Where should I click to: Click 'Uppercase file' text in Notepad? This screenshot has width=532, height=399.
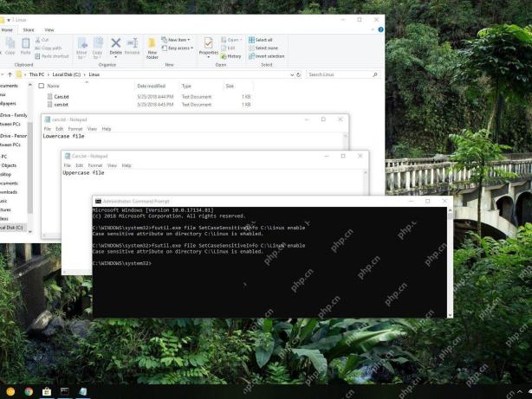(83, 173)
